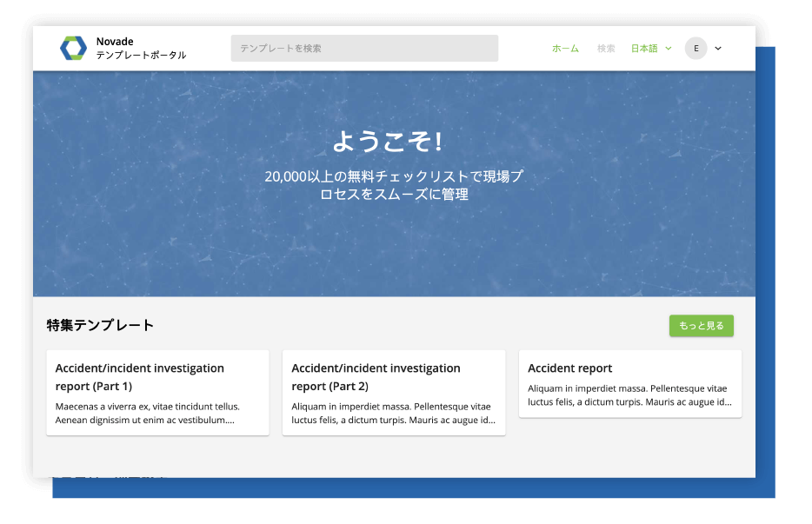Click the 特集テンプレート section heading
Image resolution: width=812 pixels, height=524 pixels.
(98, 325)
